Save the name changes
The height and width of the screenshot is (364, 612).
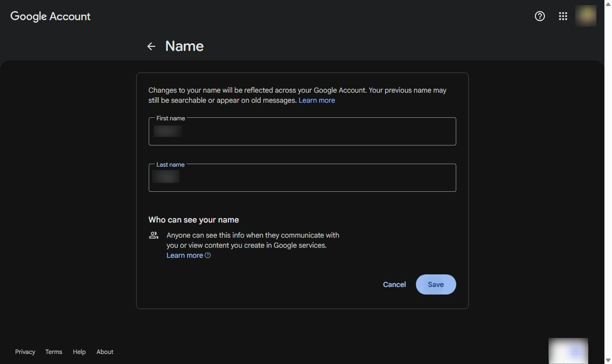pos(436,284)
